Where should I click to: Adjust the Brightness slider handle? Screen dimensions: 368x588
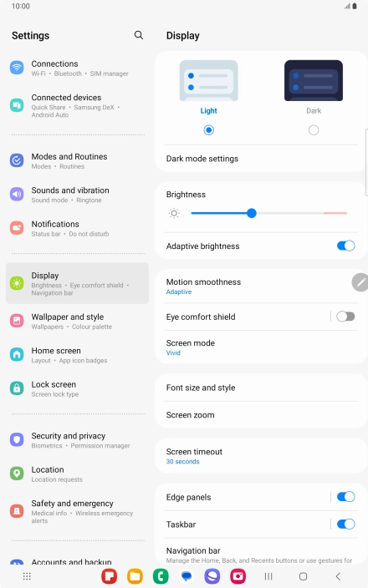point(252,213)
